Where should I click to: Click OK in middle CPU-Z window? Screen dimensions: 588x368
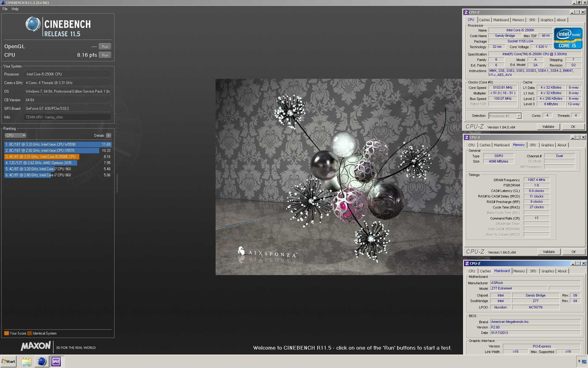tap(574, 252)
